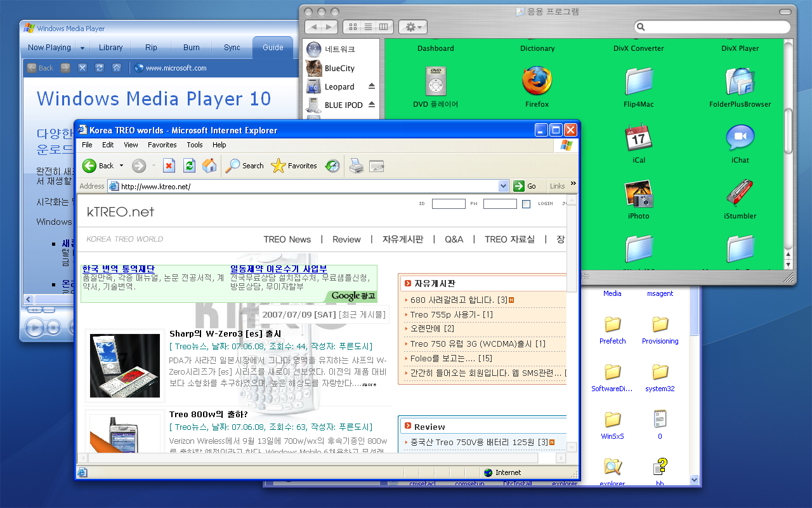Open the address bar dropdown in Internet Explorer
The width and height of the screenshot is (812, 508).
pos(504,186)
